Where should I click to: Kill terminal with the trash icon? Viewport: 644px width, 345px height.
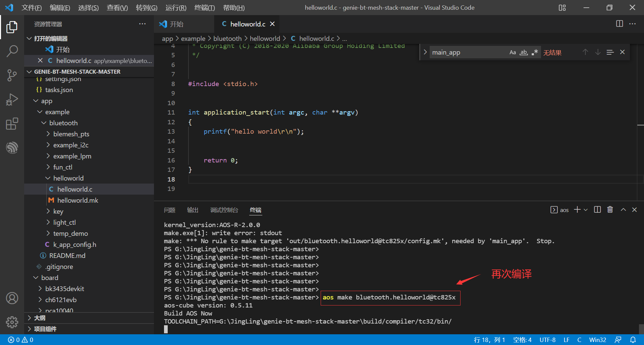[610, 210]
